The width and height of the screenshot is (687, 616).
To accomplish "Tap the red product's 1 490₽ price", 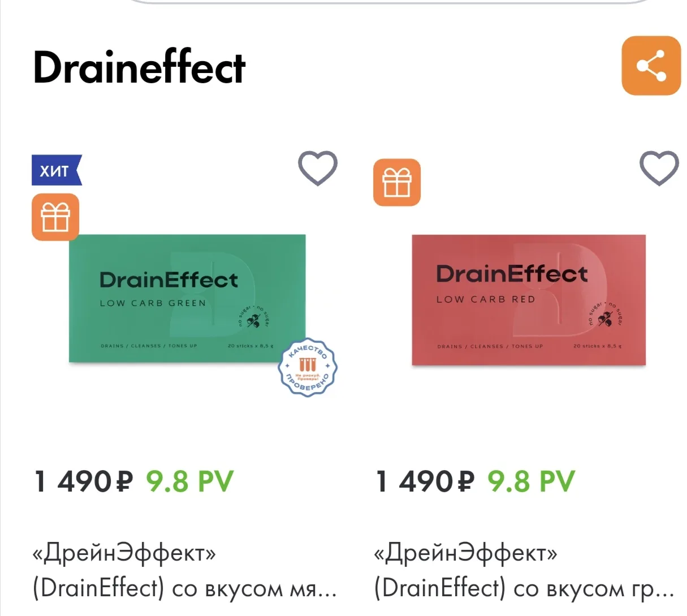I will coord(425,482).
